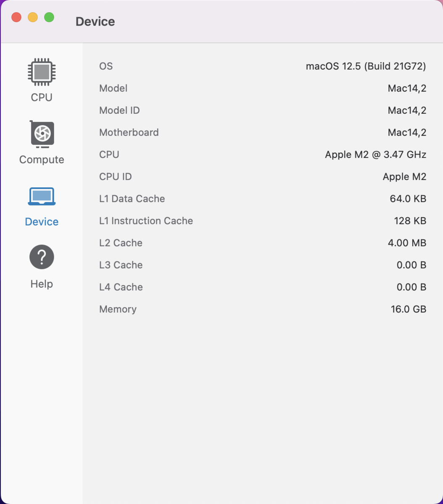
Task: Click the Compute sidebar label
Action: [x=42, y=160]
